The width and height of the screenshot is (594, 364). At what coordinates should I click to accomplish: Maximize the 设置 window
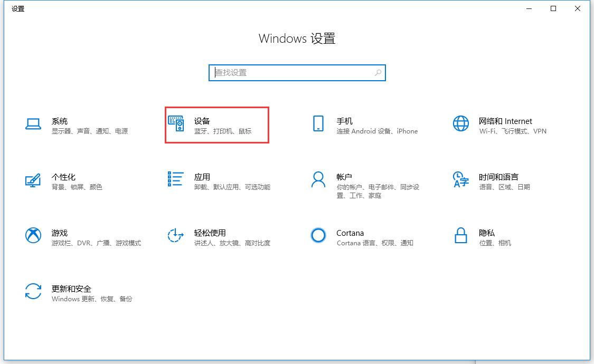tap(553, 8)
